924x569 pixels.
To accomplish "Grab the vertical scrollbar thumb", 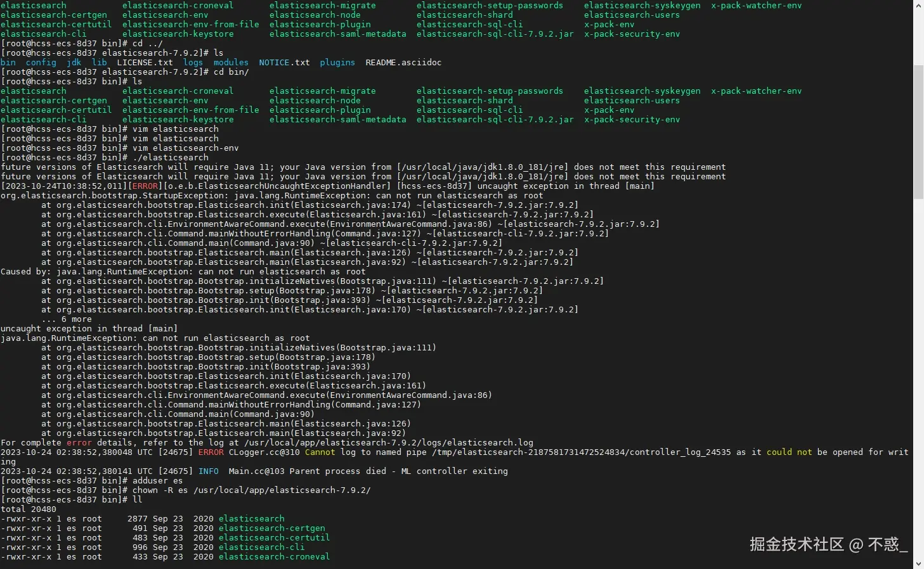I will coord(918,132).
